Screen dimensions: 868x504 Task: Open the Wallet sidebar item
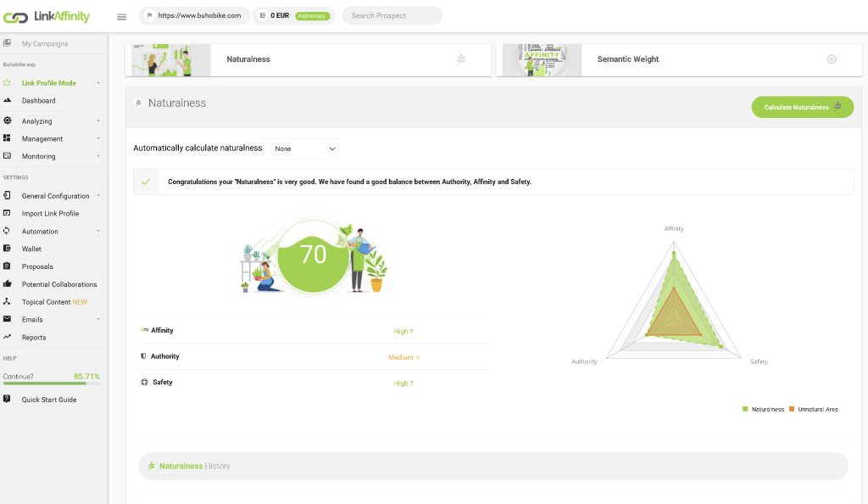[31, 249]
